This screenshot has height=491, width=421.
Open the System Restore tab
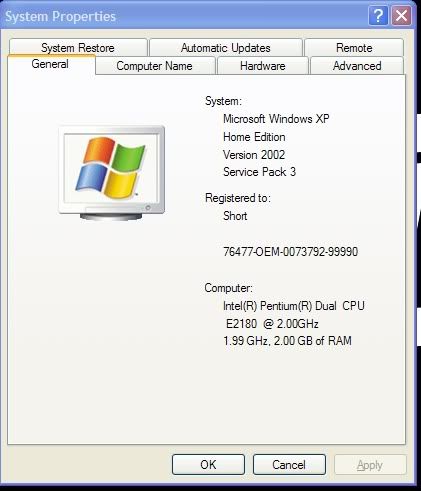(78, 47)
